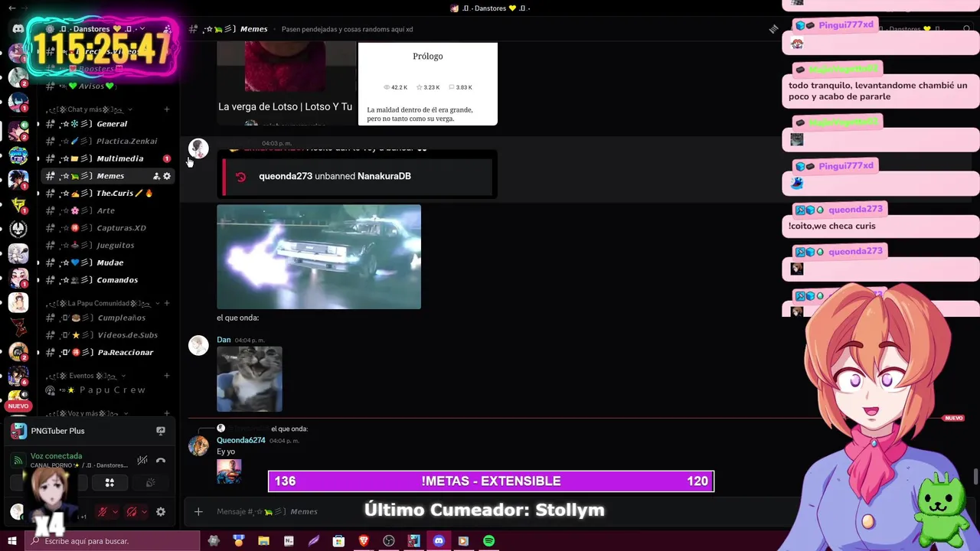Viewport: 980px width, 551px height.
Task: Click plus attachment button in message bar
Action: (x=198, y=511)
